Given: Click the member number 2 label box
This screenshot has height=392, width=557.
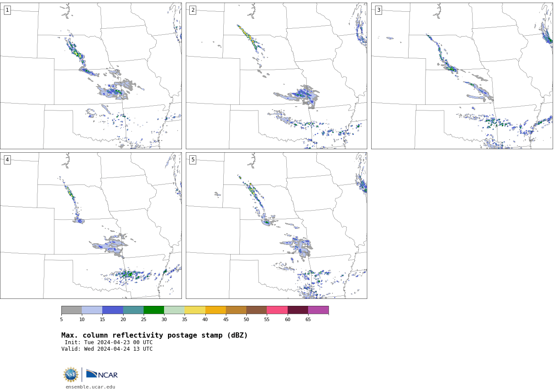Looking at the screenshot, I should coord(193,10).
